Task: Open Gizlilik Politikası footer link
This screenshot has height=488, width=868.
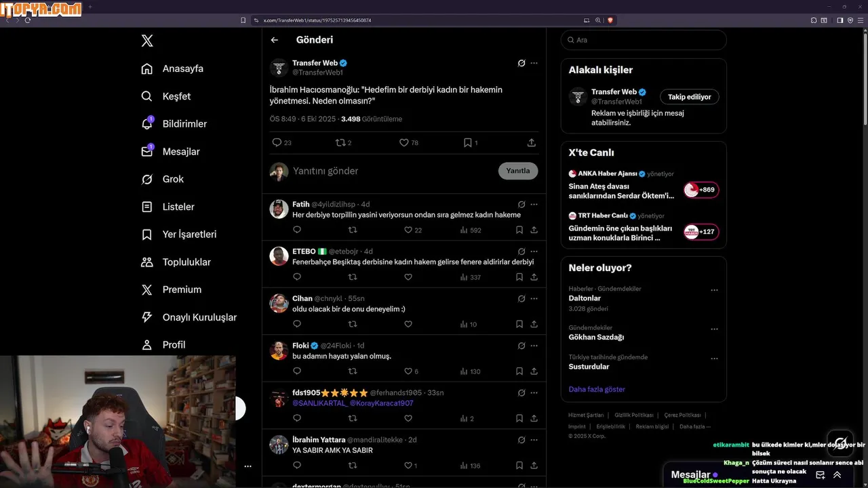Action: pos(634,415)
